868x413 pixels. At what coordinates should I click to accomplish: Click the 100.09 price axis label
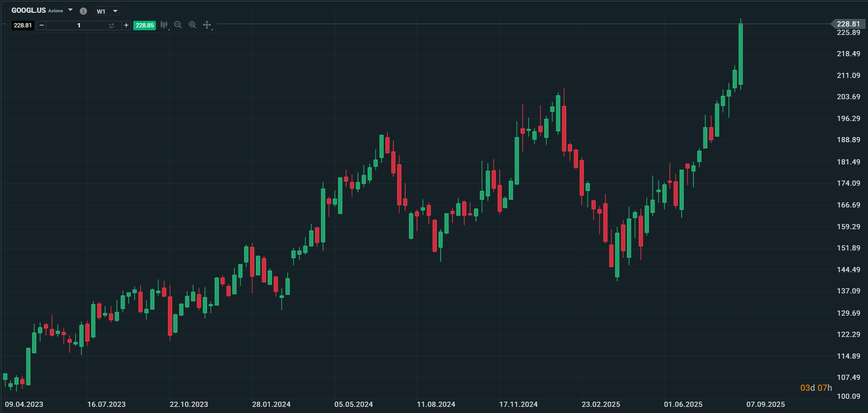pyautogui.click(x=848, y=396)
